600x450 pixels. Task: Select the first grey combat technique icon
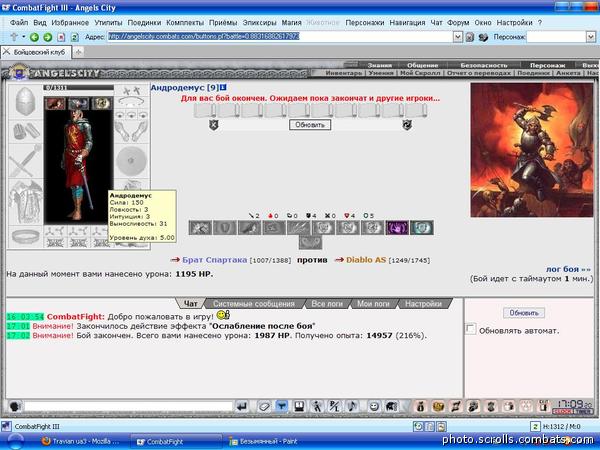coord(200,228)
